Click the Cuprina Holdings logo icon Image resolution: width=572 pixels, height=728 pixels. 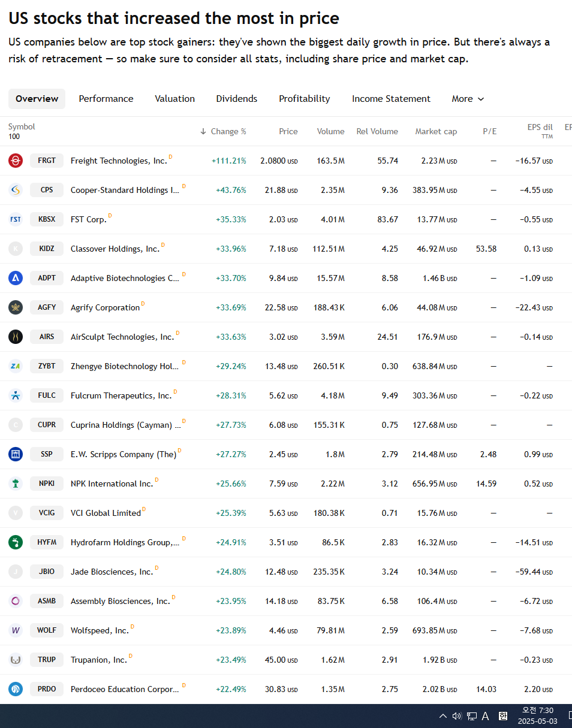(x=16, y=425)
